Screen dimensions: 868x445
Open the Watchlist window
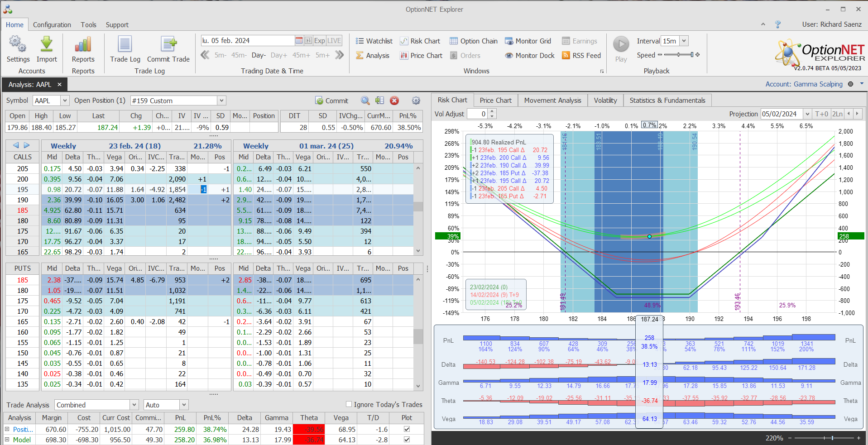(374, 41)
